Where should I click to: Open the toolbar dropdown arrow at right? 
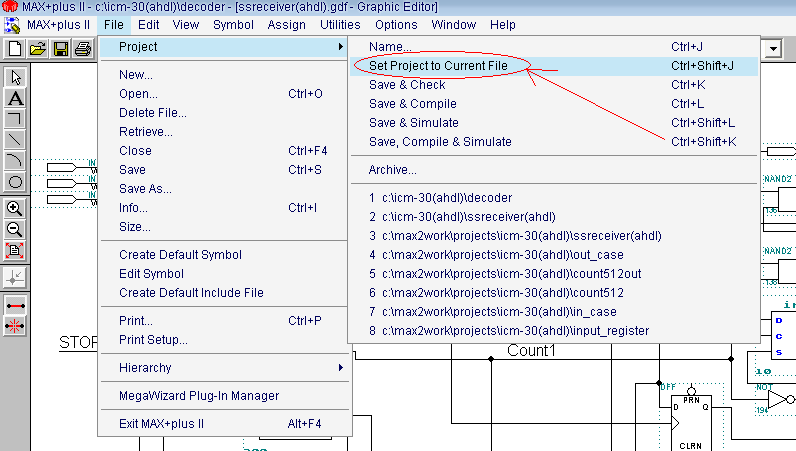pos(773,49)
